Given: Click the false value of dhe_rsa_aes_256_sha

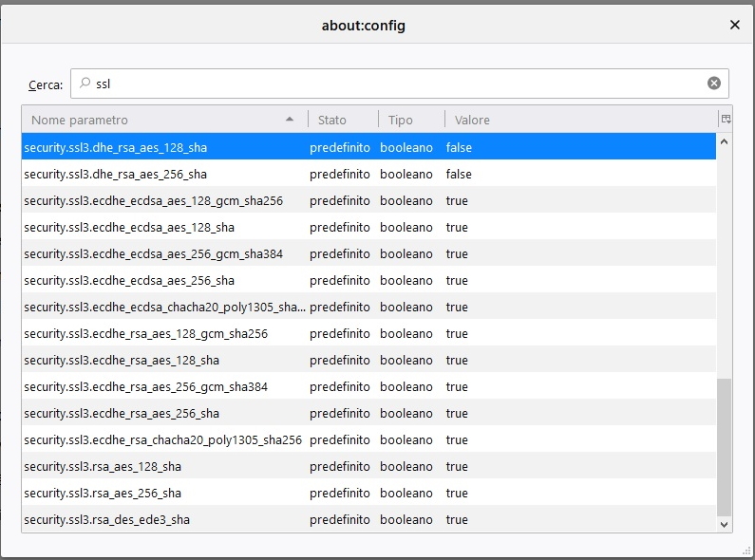Looking at the screenshot, I should [459, 174].
